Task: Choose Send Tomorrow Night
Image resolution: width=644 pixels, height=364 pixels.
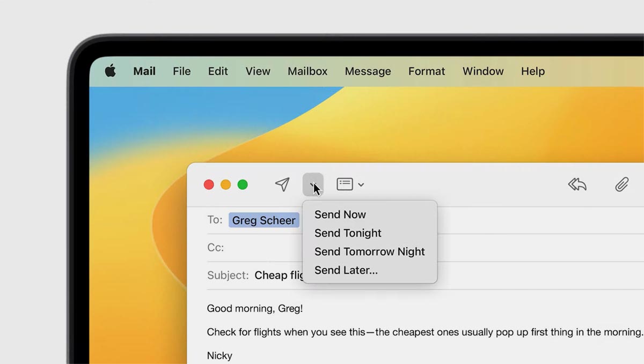Action: tap(370, 251)
